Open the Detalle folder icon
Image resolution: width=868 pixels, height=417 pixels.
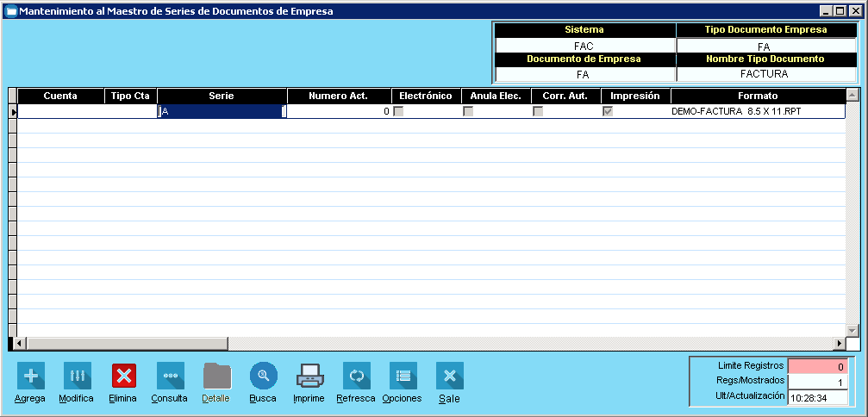click(216, 377)
